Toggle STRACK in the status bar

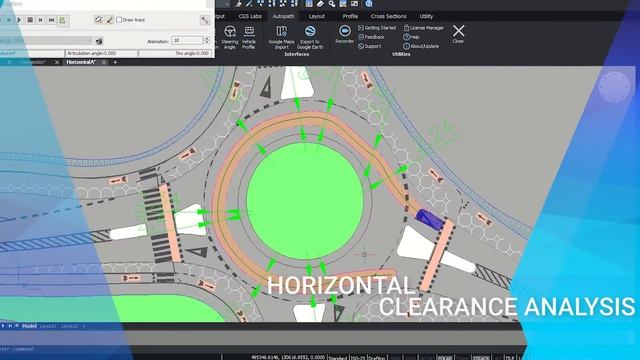(x=481, y=358)
